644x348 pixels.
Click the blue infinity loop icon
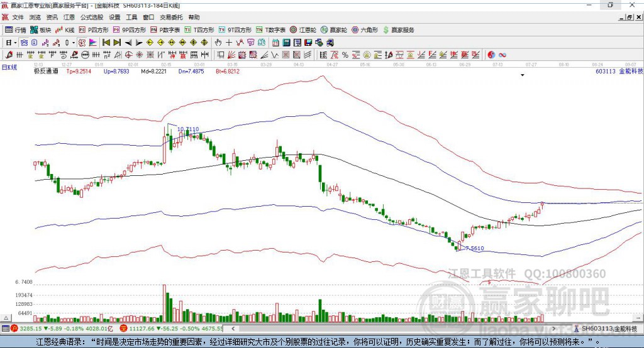tap(502, 55)
